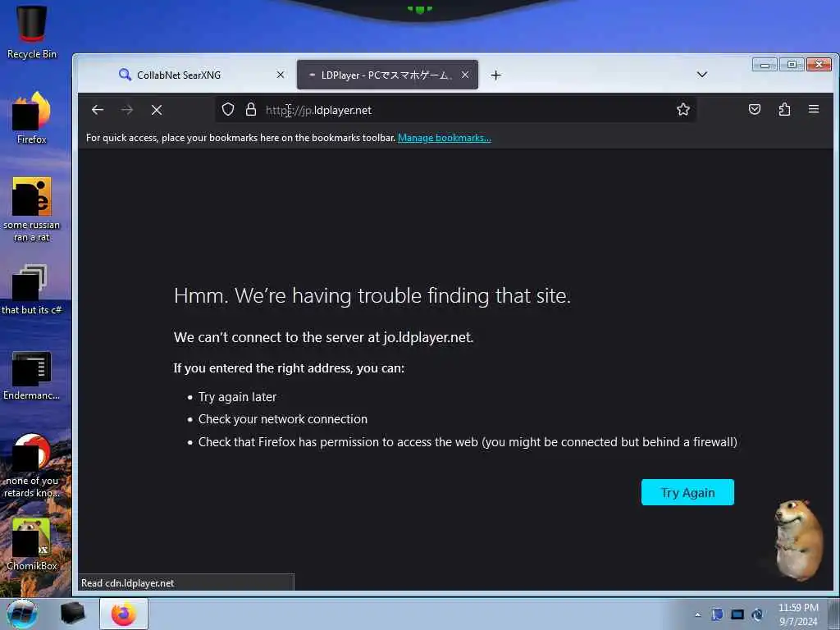The height and width of the screenshot is (630, 840).
Task: Open the tracking protection shield icon
Action: pos(228,109)
